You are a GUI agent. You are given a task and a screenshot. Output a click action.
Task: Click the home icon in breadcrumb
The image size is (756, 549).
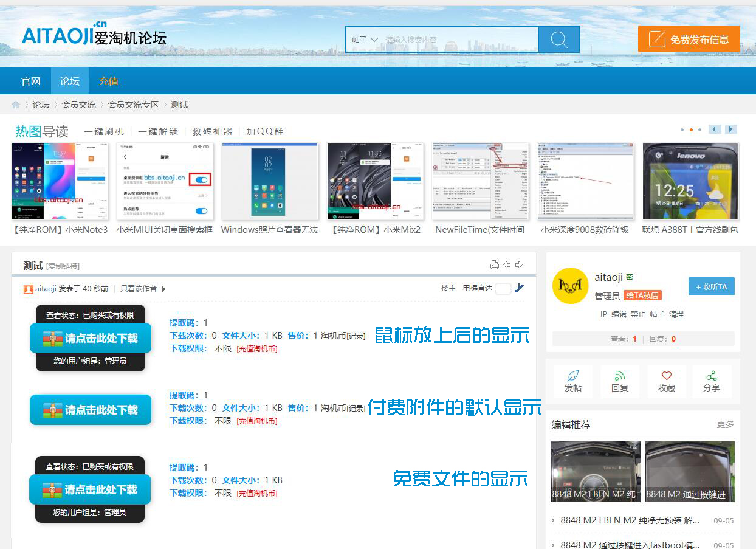click(16, 105)
